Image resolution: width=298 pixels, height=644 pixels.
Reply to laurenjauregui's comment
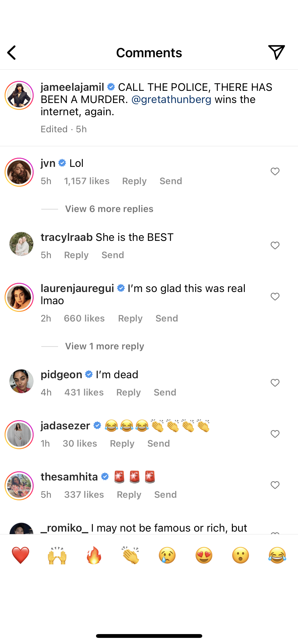pos(130,318)
